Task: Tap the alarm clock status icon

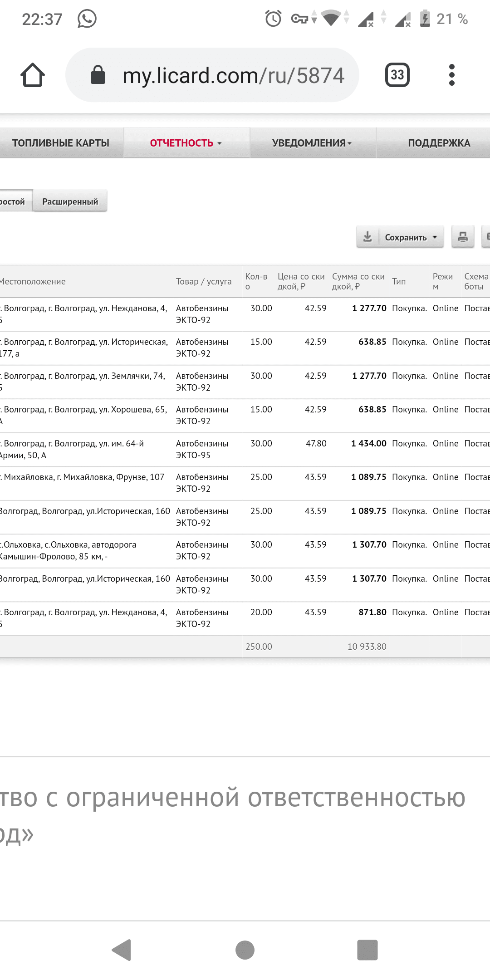Action: pos(273,19)
